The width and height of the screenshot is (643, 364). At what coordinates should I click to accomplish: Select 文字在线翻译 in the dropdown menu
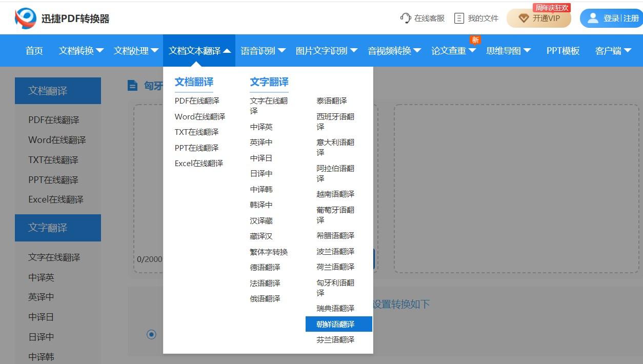point(269,106)
